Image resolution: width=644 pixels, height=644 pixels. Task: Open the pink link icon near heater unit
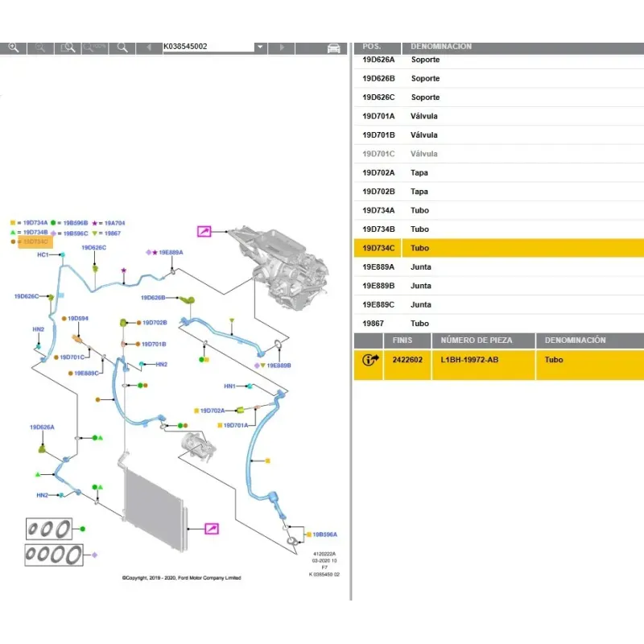(204, 232)
